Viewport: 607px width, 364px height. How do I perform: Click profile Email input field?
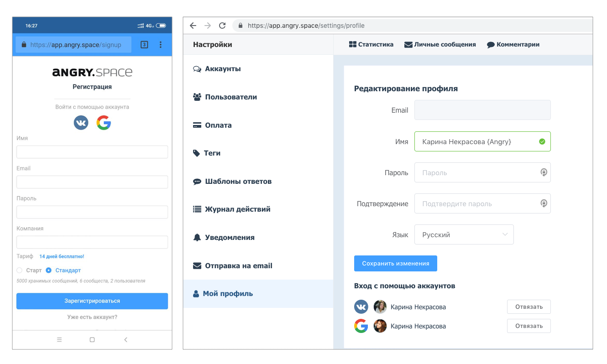click(482, 110)
